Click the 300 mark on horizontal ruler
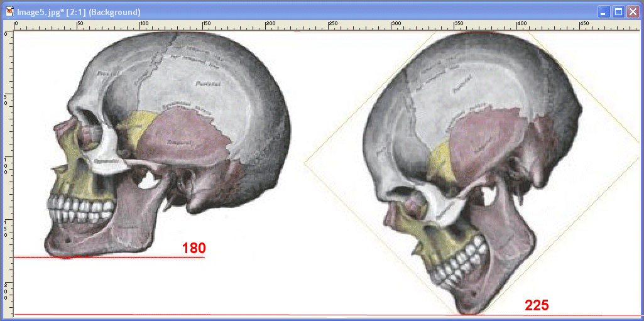Screen dimensions: 644x321 click(x=395, y=25)
